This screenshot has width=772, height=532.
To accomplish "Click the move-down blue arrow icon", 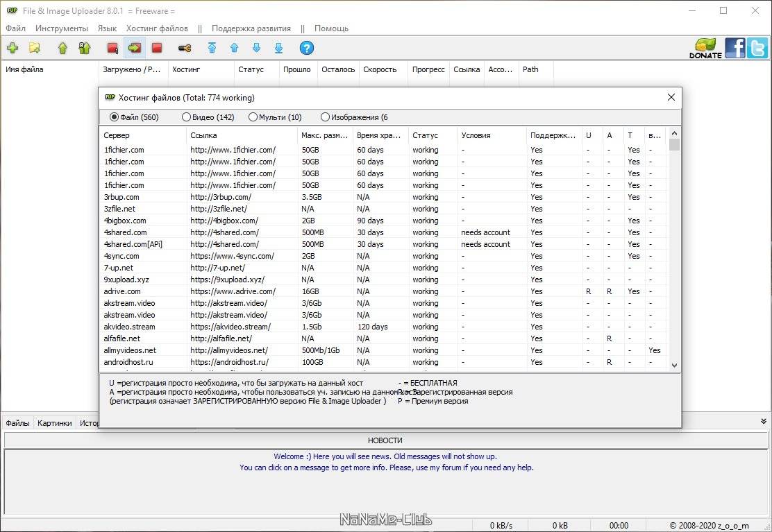I will tap(256, 48).
